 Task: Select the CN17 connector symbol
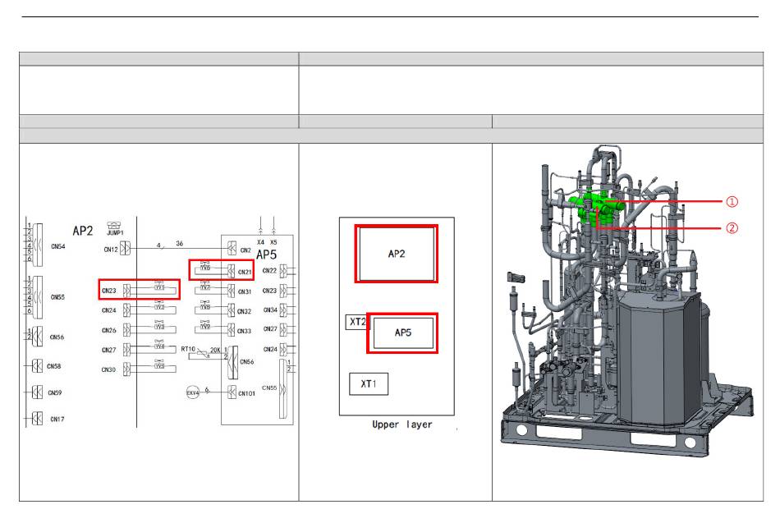37,419
